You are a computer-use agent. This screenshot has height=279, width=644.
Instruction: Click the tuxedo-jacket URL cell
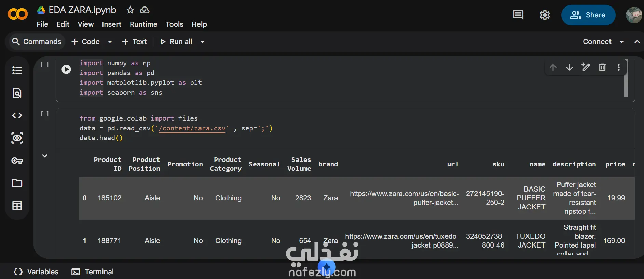pos(402,241)
